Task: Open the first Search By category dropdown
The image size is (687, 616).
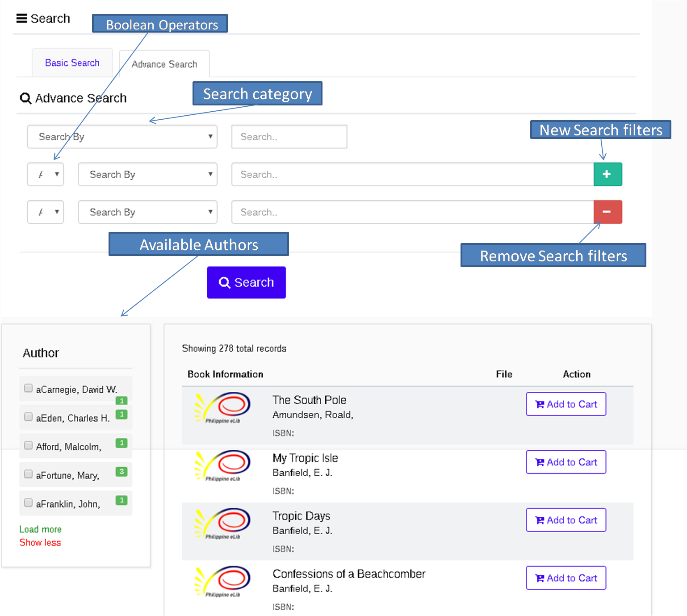Action: [x=122, y=137]
